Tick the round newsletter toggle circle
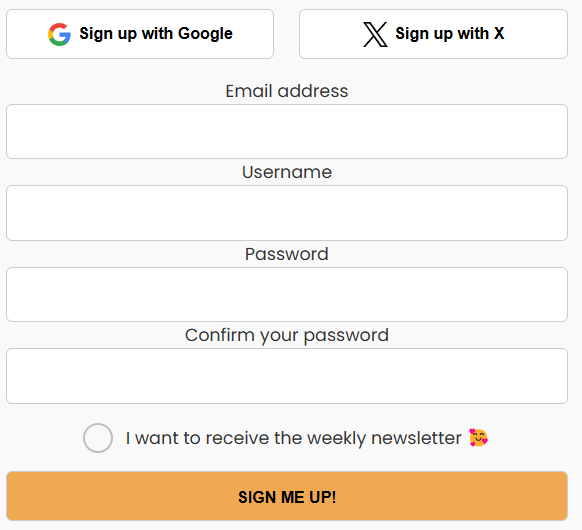 [x=98, y=438]
